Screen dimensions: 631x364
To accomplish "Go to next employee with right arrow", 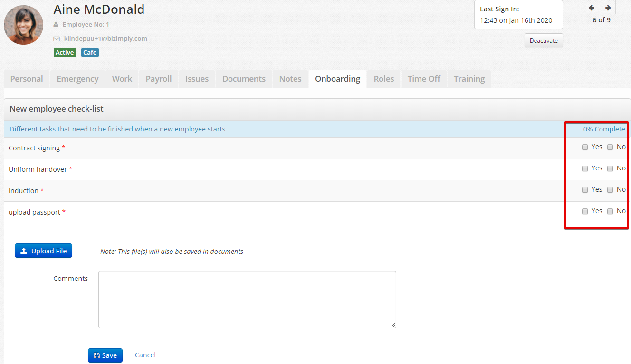I will pyautogui.click(x=608, y=8).
